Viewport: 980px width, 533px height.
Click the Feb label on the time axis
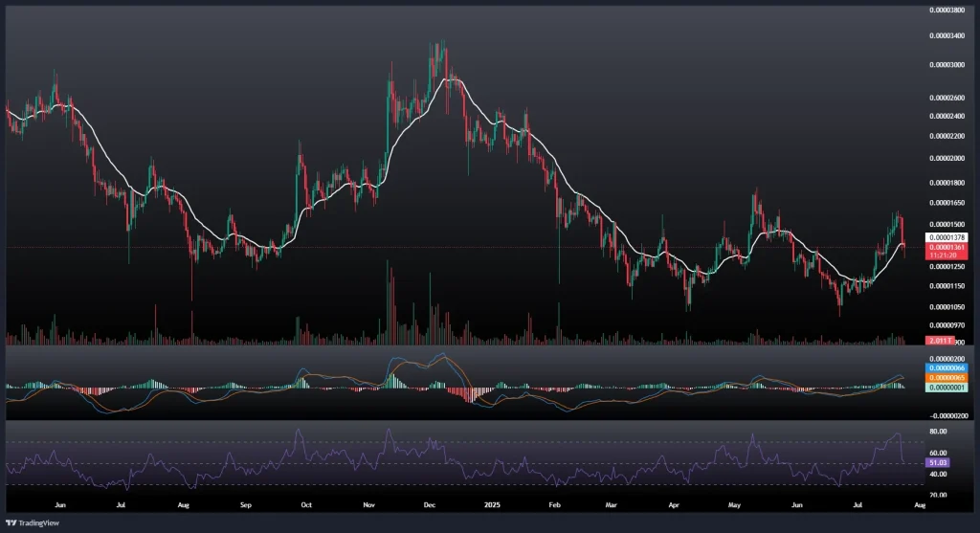coord(555,502)
